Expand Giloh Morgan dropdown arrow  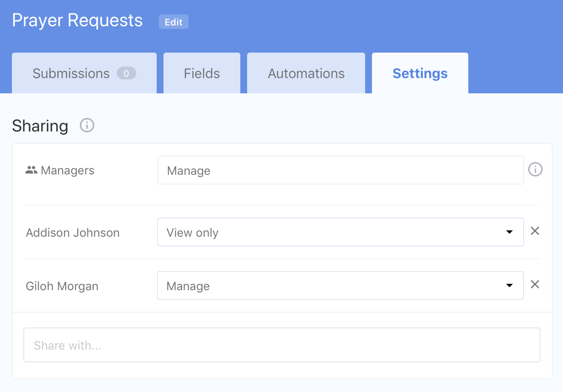(510, 286)
